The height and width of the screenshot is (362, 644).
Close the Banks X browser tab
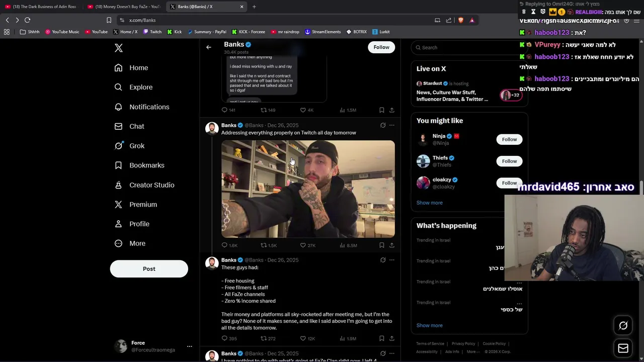(242, 7)
